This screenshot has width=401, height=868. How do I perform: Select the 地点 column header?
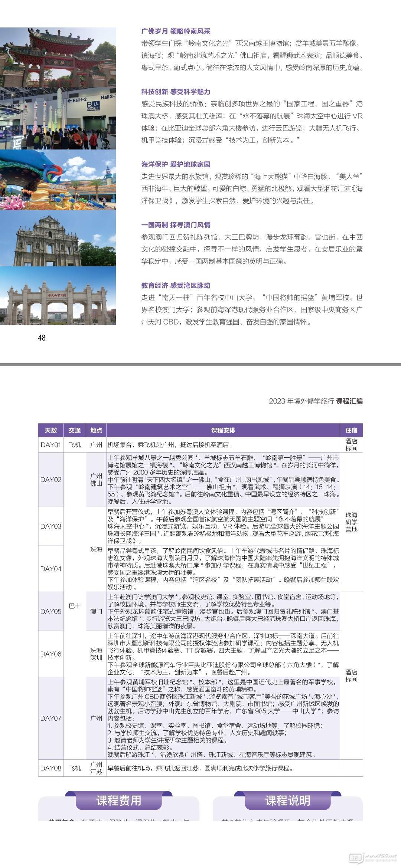pos(96,430)
